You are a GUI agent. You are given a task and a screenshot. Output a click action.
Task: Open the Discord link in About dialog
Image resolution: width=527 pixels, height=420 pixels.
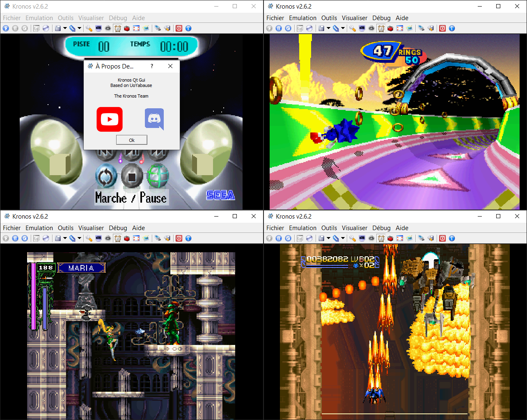154,119
